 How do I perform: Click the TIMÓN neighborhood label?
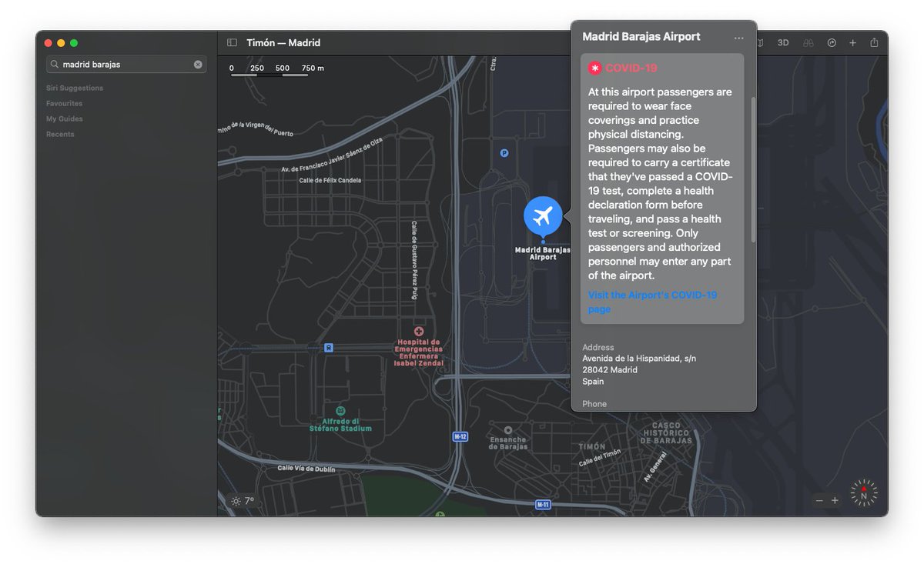pos(592,446)
